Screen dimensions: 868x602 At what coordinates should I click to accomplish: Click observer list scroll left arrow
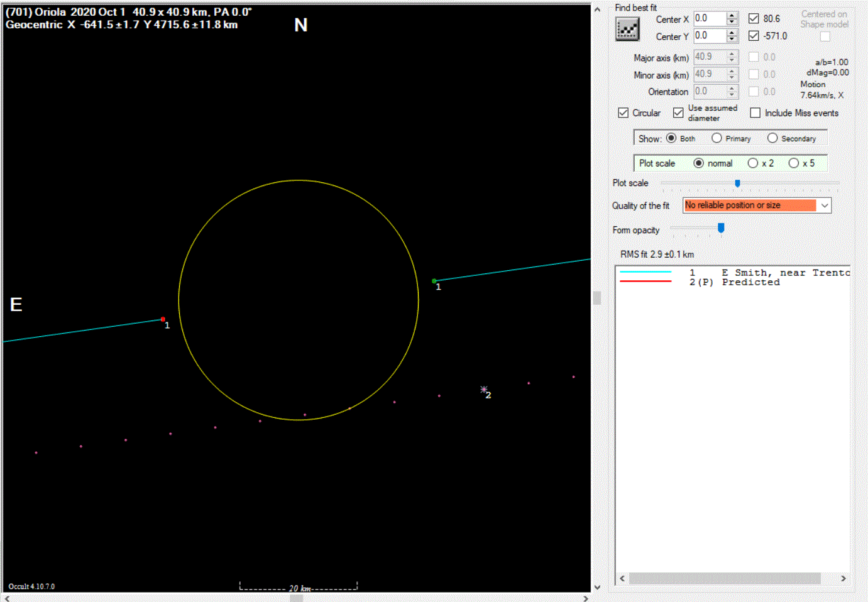pyautogui.click(x=622, y=578)
